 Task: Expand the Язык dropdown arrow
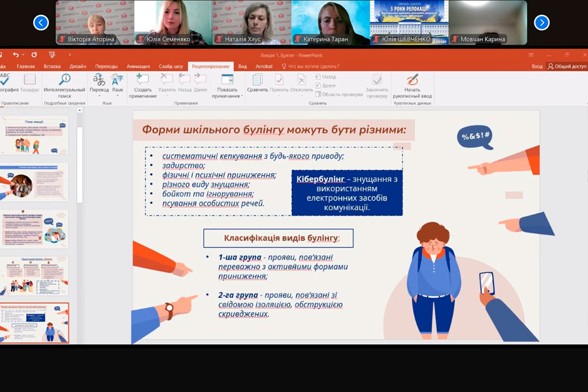tap(118, 96)
